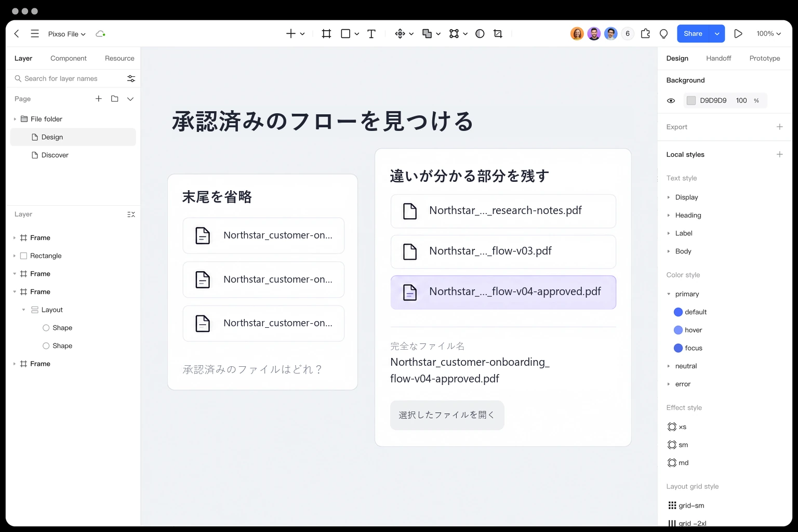The width and height of the screenshot is (798, 532).
Task: Expand the error color style group
Action: 669,384
